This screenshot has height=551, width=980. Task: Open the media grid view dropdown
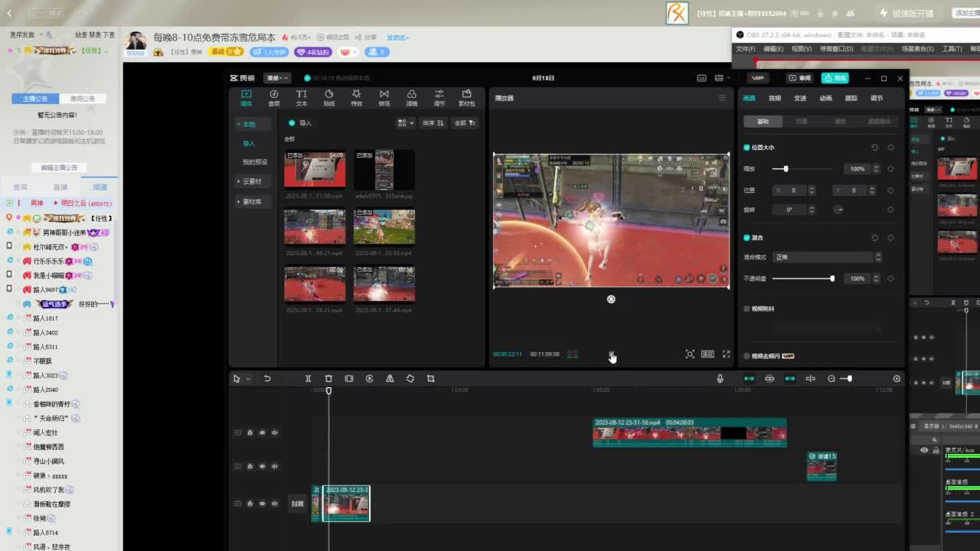[406, 122]
